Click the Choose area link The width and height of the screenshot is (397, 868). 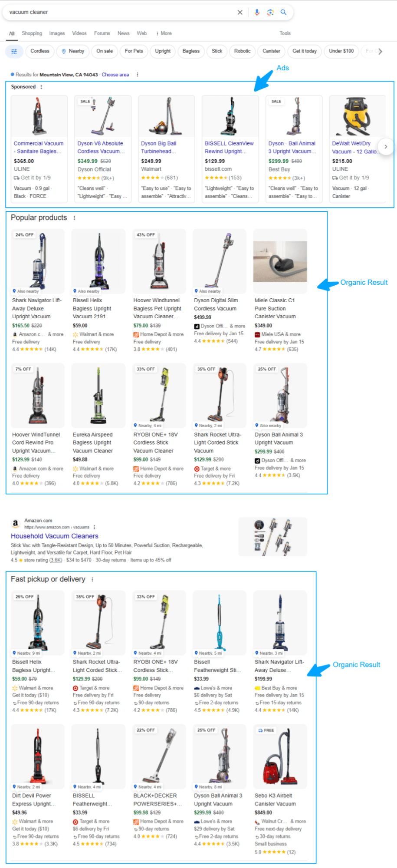pyautogui.click(x=115, y=75)
